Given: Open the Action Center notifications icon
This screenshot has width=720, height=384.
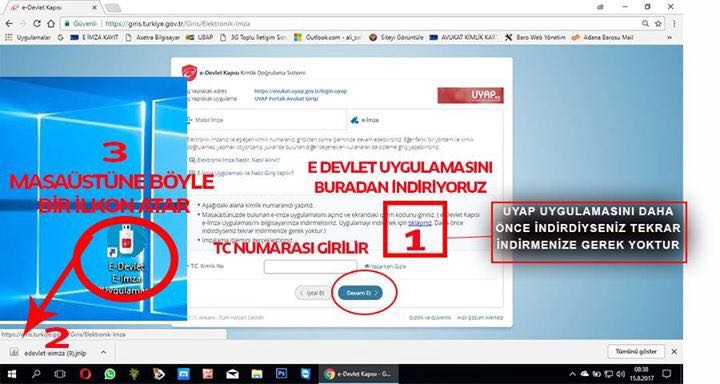Looking at the screenshot, I should (667, 374).
